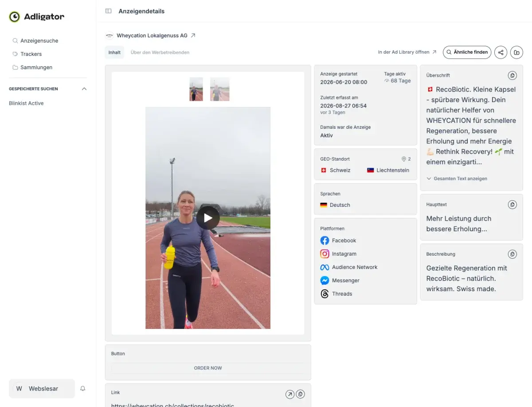Open the saved search Blinkist Active
The width and height of the screenshot is (532, 407).
(x=26, y=103)
